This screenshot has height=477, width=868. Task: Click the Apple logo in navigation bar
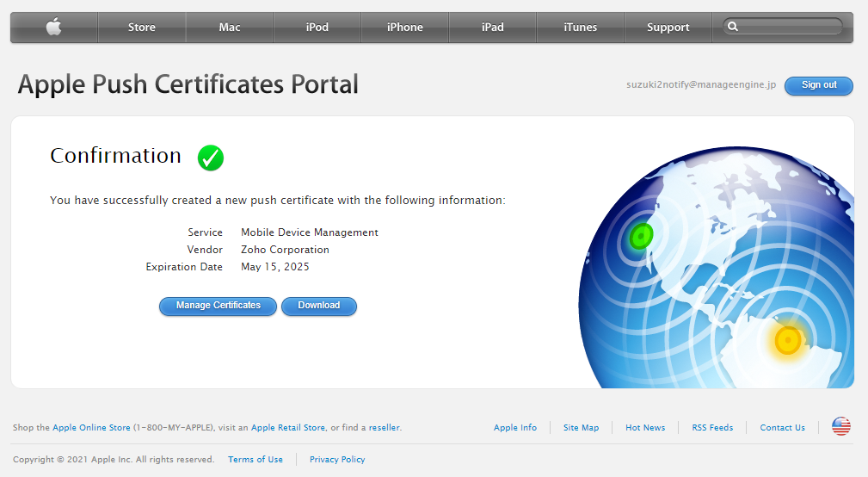[53, 28]
